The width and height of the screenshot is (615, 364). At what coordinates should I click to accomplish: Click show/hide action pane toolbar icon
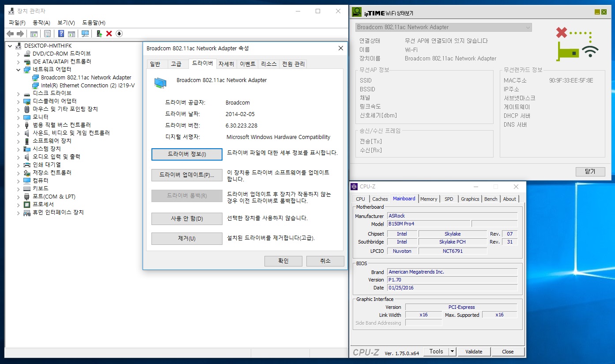tap(72, 34)
